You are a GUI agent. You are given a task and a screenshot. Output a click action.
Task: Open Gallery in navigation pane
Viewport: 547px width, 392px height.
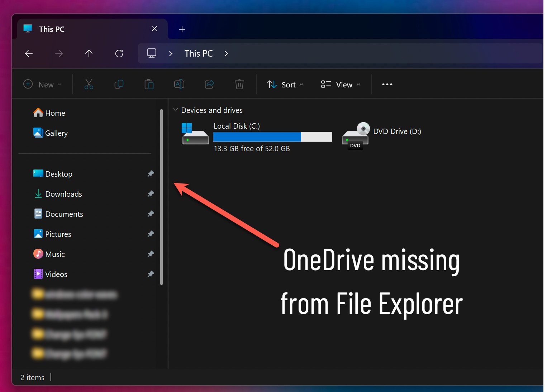point(51,133)
